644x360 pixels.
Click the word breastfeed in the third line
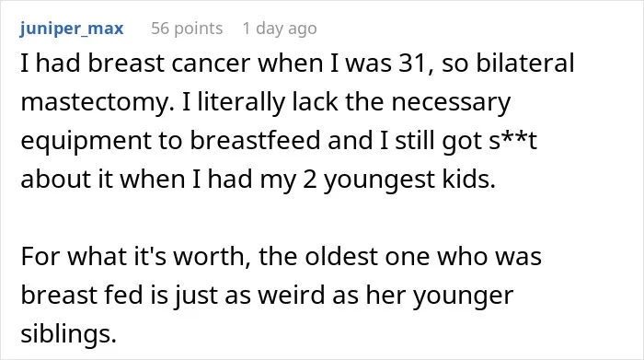[255, 140]
